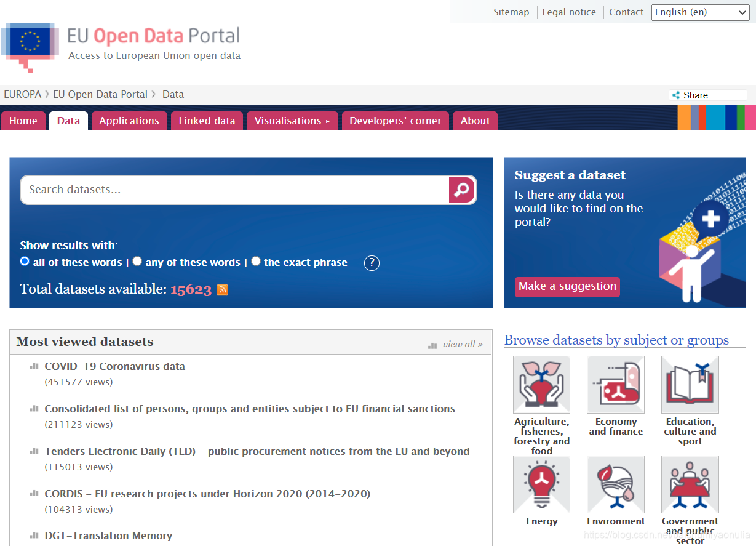This screenshot has width=756, height=546.
Task: Go to the Home tab
Action: tap(23, 121)
